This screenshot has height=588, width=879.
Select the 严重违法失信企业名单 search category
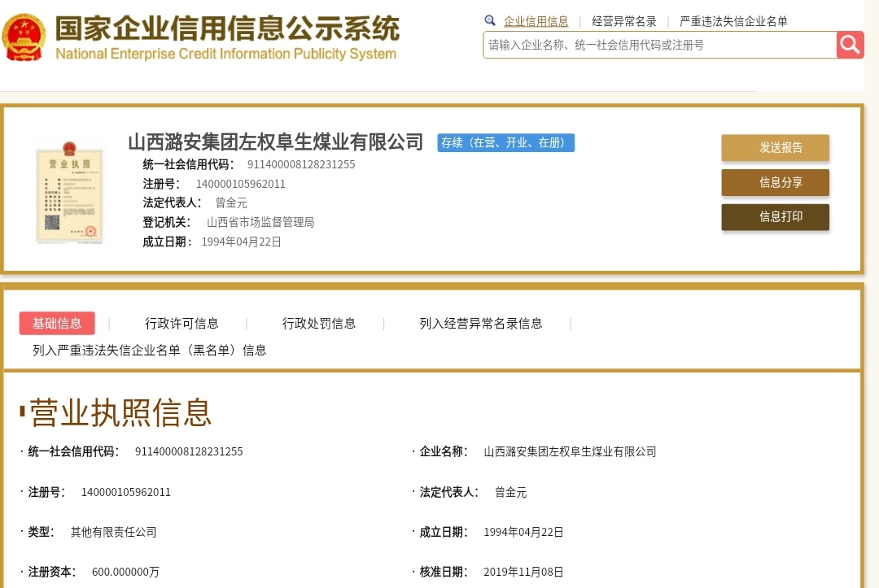pyautogui.click(x=733, y=21)
